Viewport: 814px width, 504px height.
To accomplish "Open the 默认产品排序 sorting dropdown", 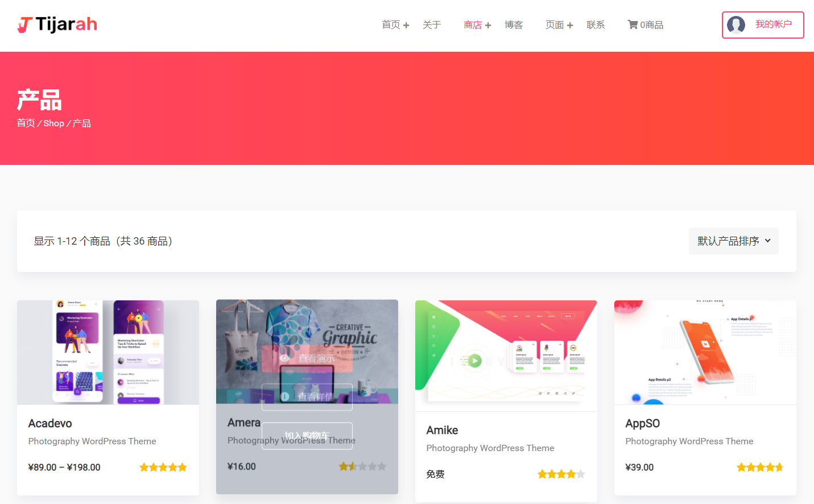I will click(734, 241).
